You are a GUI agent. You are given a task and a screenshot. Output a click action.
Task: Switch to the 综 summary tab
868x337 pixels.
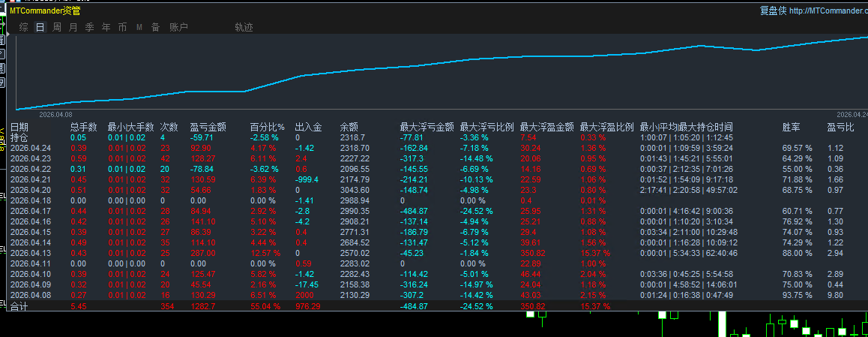[24, 28]
